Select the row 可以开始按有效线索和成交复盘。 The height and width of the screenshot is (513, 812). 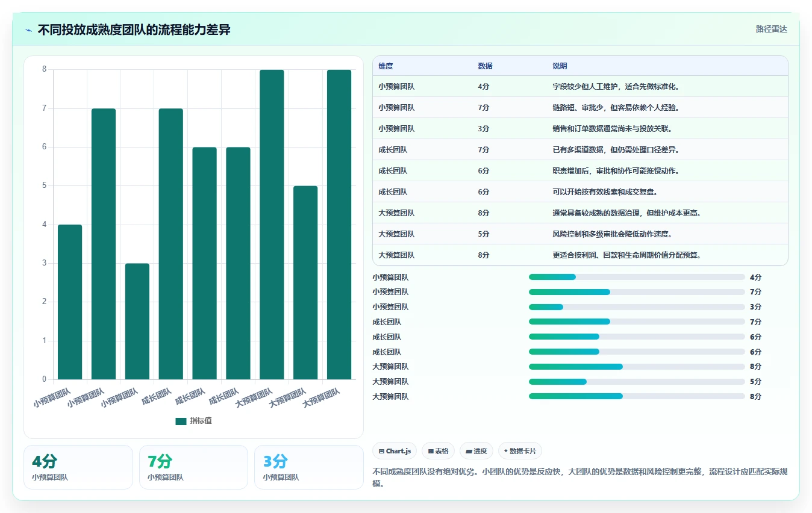click(x=580, y=191)
